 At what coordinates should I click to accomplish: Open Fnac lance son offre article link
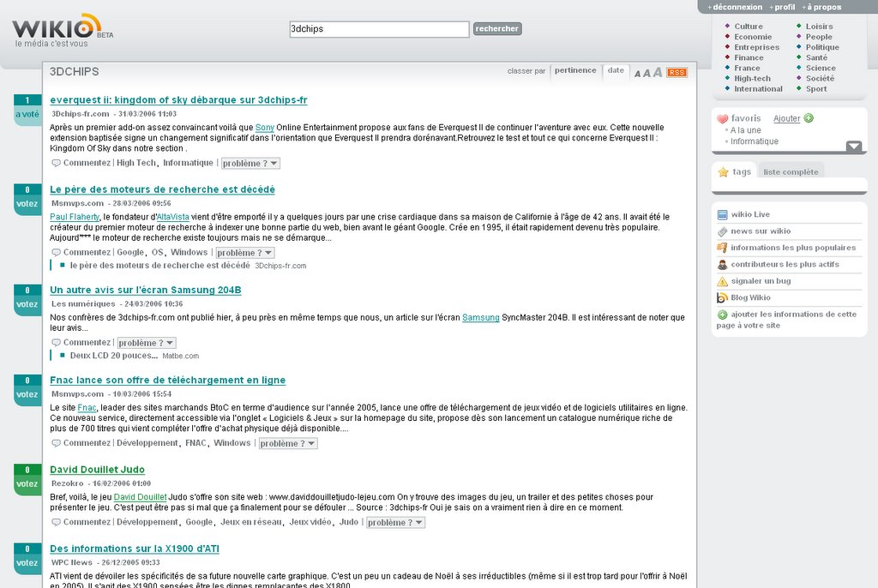pyautogui.click(x=167, y=381)
